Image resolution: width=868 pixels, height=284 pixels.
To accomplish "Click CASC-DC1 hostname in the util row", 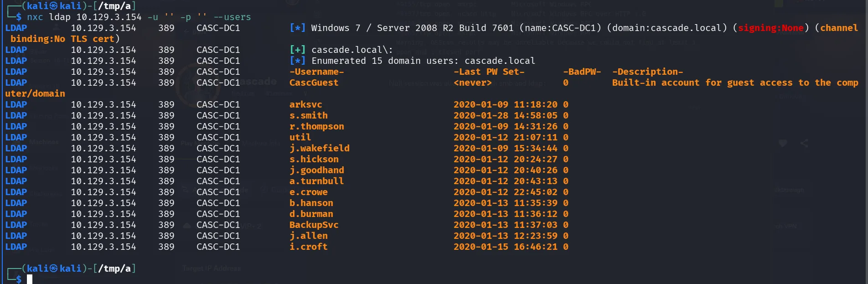I will click(x=218, y=137).
